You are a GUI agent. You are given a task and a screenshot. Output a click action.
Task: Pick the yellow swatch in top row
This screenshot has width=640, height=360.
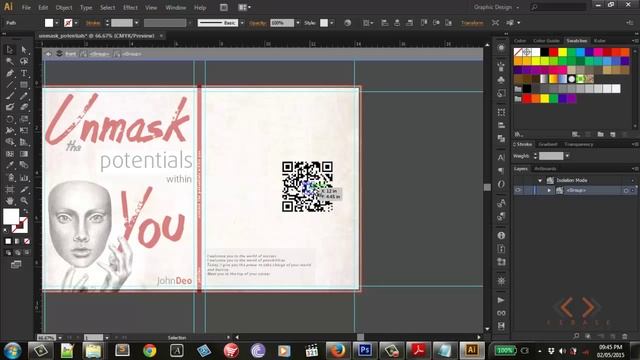pos(562,52)
